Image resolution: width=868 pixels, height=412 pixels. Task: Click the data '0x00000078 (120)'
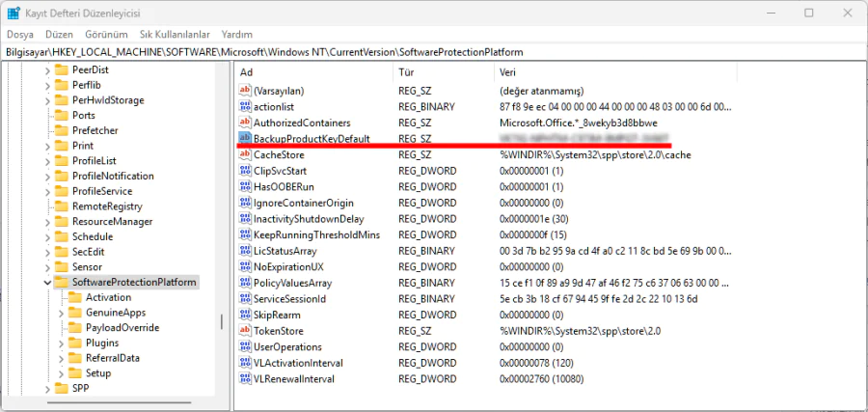[x=536, y=363]
